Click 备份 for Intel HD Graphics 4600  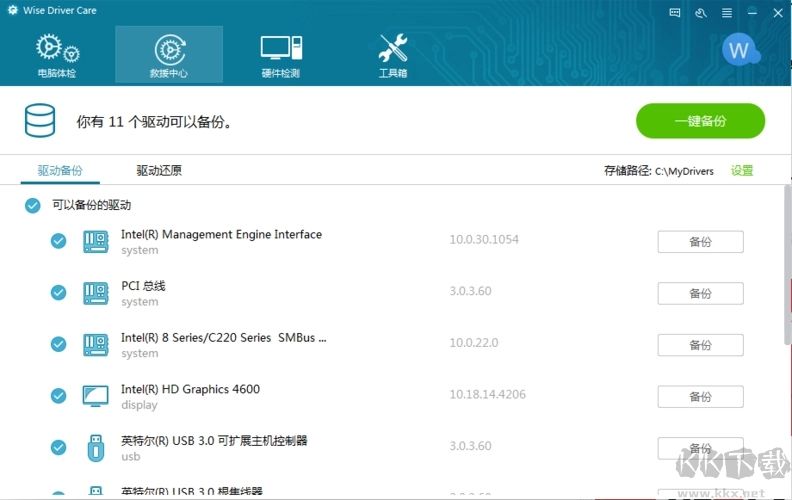pyautogui.click(x=701, y=396)
